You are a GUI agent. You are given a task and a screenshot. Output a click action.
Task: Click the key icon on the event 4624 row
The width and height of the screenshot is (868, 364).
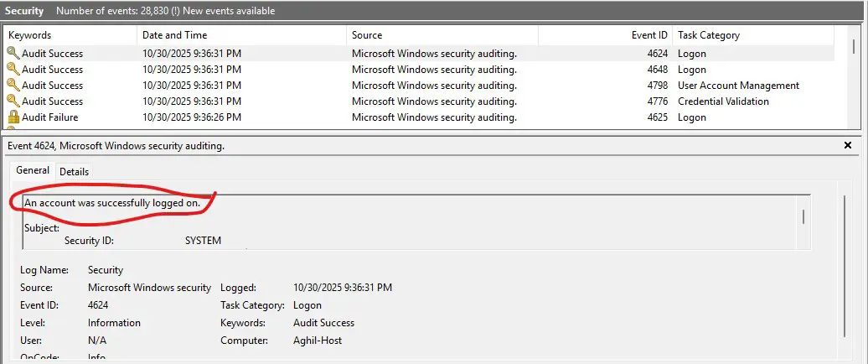tap(13, 53)
